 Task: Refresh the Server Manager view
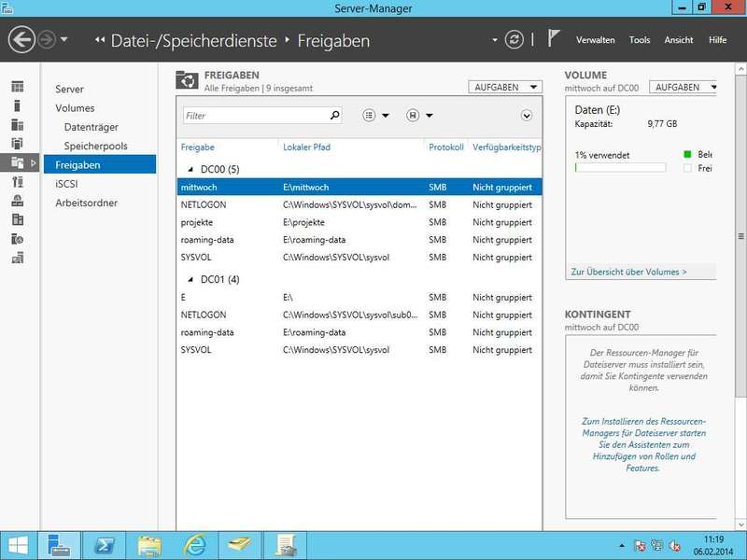coord(514,40)
